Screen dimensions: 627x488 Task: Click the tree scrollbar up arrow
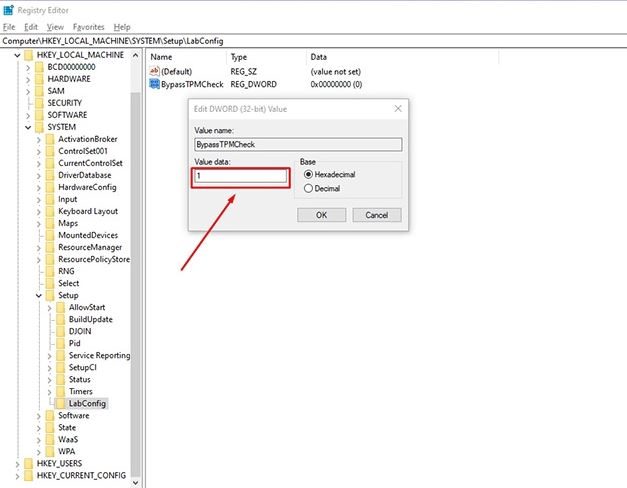(136, 55)
